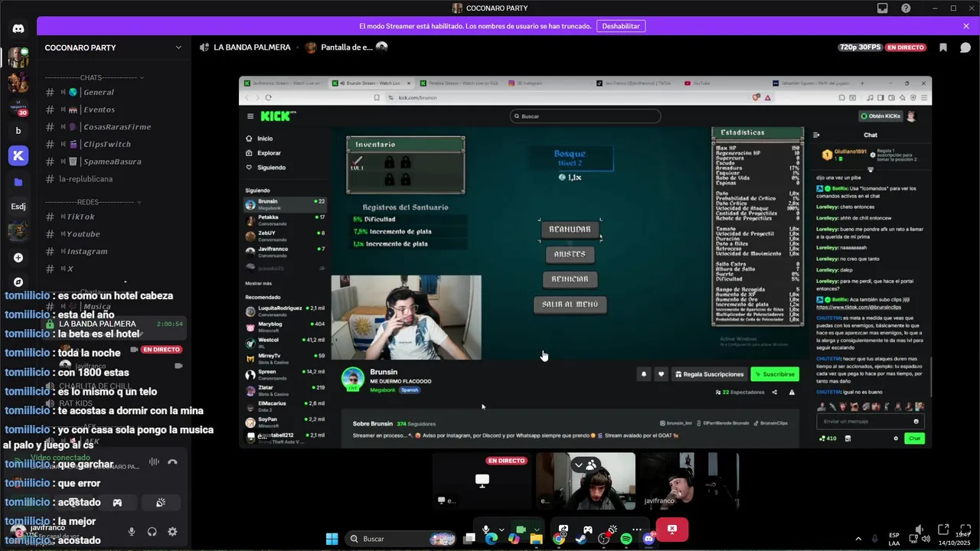
Task: Open File Explorer from taskbar
Action: tap(537, 539)
